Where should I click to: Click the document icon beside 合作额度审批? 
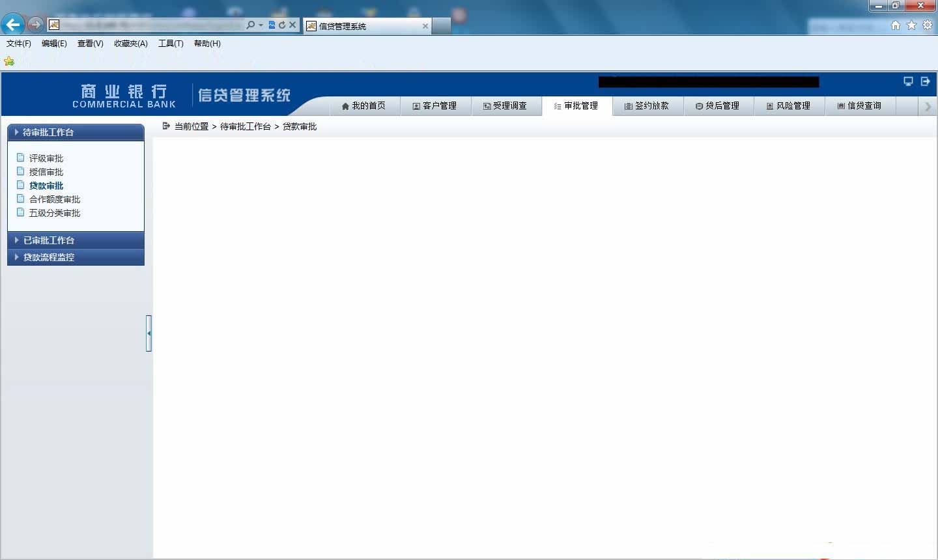[x=21, y=199]
